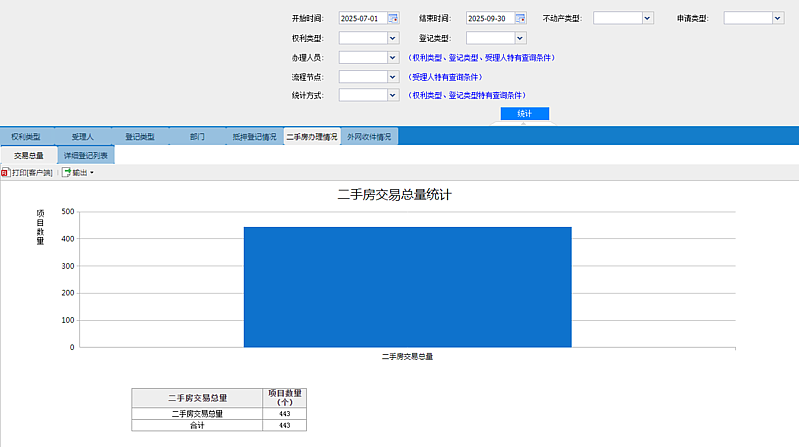Open the 详细登记列表 sub-tab
Screen dimensions: 799x447
[x=86, y=155]
